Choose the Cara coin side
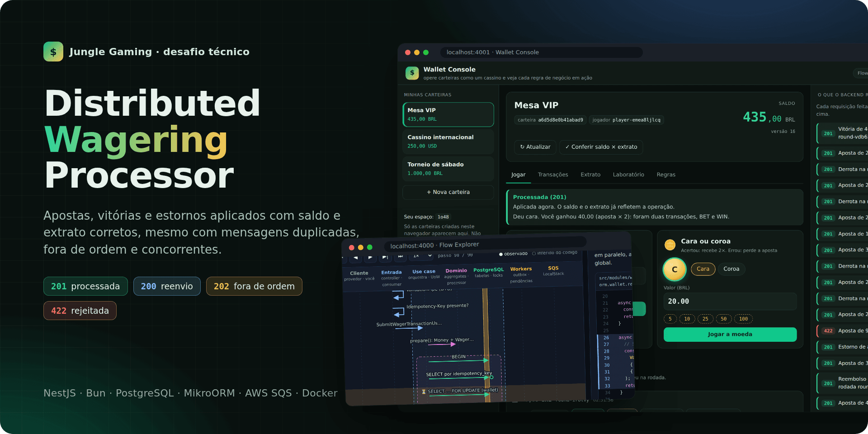Screen dimensions: 868x434 click(703, 269)
